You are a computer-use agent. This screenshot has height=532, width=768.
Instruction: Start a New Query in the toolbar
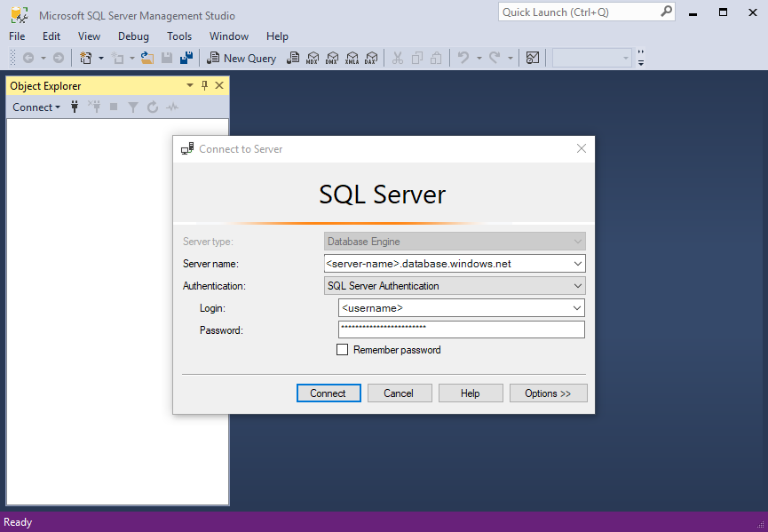pyautogui.click(x=241, y=58)
